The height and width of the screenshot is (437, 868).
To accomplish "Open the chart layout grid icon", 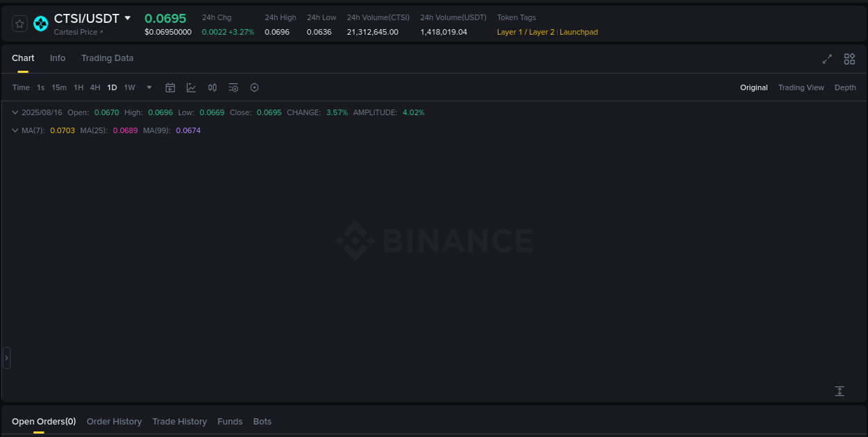I will [849, 59].
